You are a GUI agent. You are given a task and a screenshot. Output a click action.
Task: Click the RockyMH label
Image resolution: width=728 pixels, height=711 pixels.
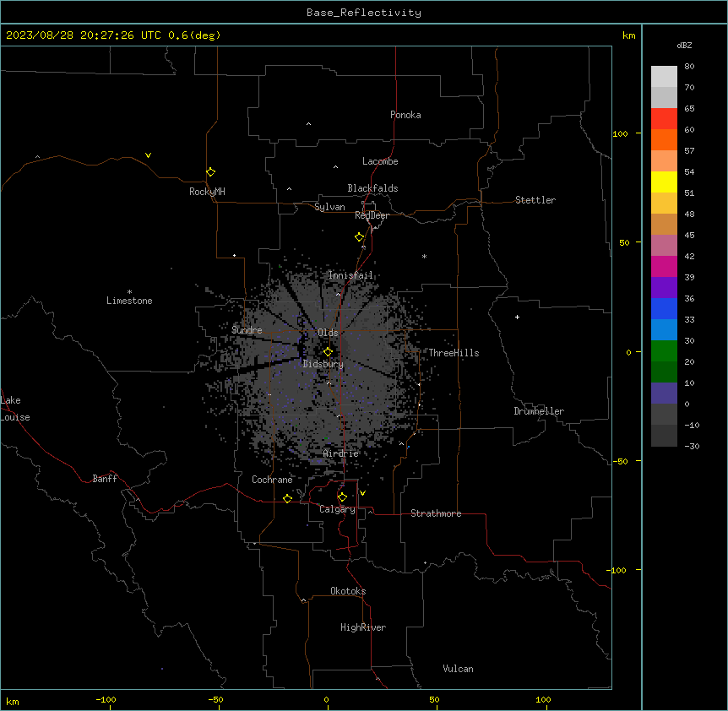(x=207, y=192)
